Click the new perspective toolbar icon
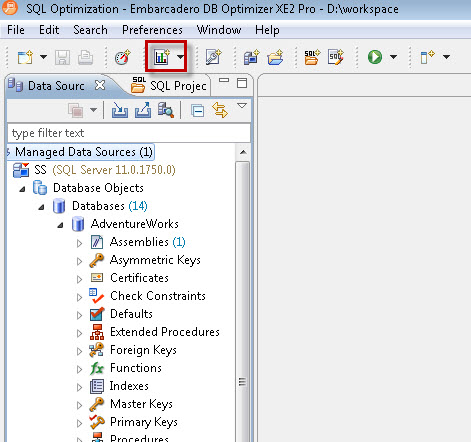The height and width of the screenshot is (442, 471). pyautogui.click(x=427, y=57)
